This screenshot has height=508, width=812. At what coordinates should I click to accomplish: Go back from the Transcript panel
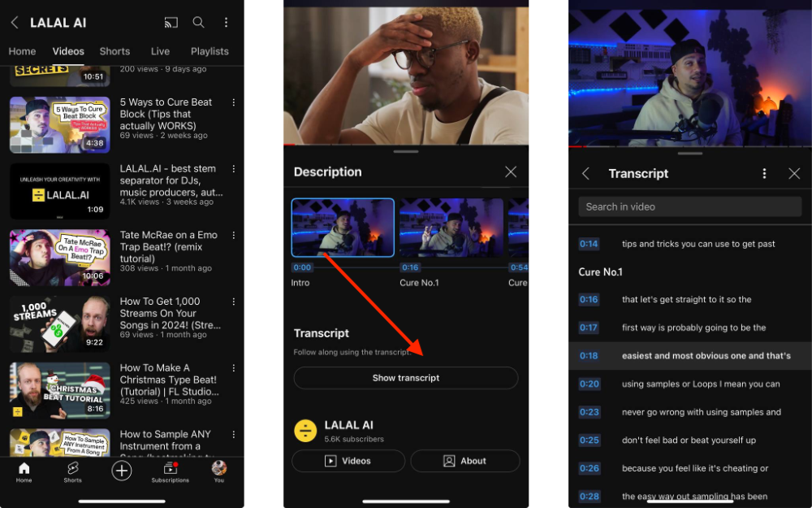[585, 174]
